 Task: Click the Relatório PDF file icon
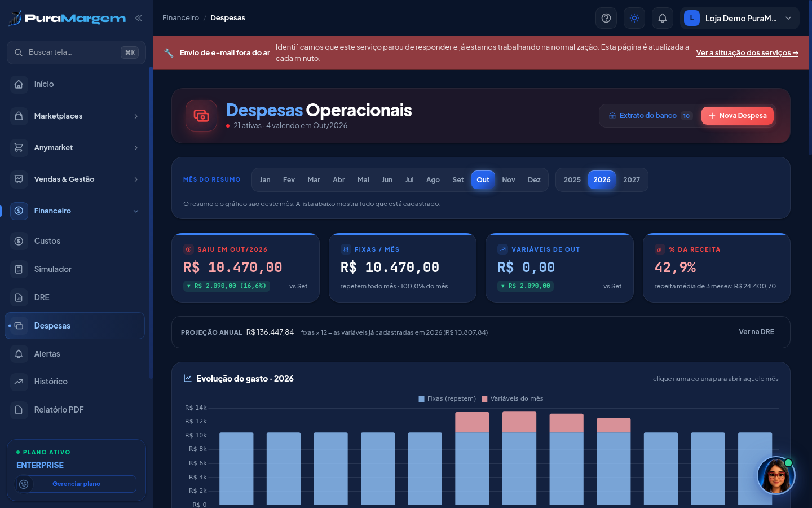pos(19,410)
